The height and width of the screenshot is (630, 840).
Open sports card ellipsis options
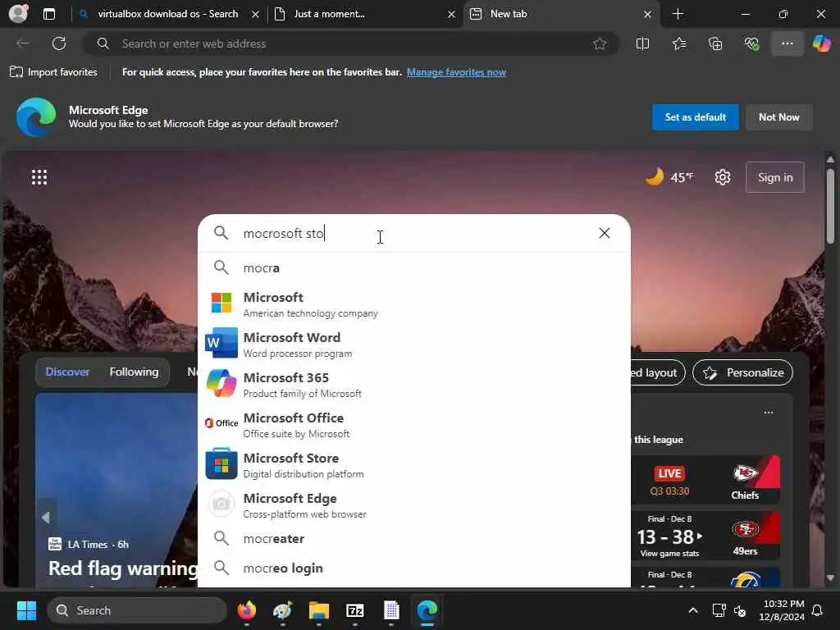pyautogui.click(x=768, y=412)
